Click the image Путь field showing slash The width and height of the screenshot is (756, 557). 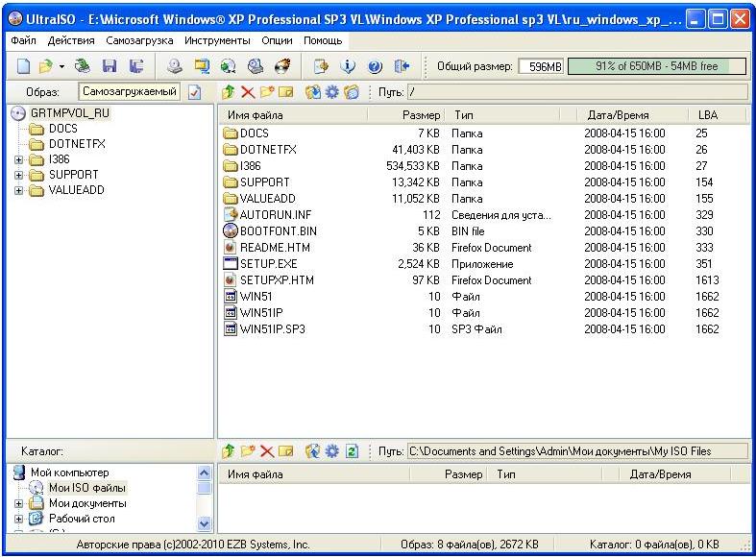578,91
